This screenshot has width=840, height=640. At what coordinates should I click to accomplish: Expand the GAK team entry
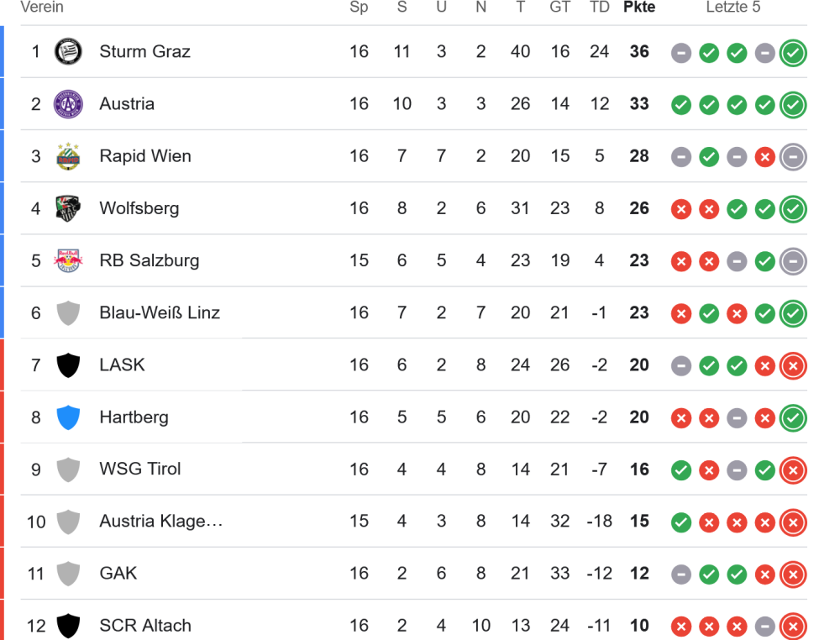tap(118, 573)
